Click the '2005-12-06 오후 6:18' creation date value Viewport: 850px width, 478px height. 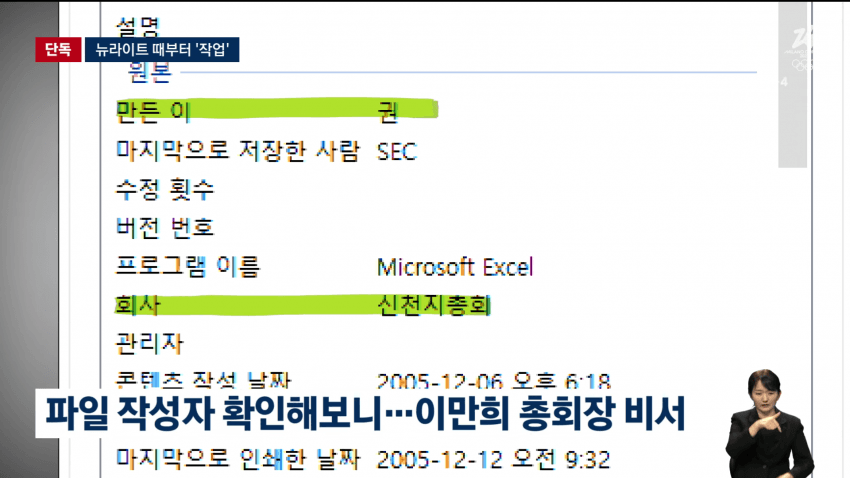click(x=494, y=381)
